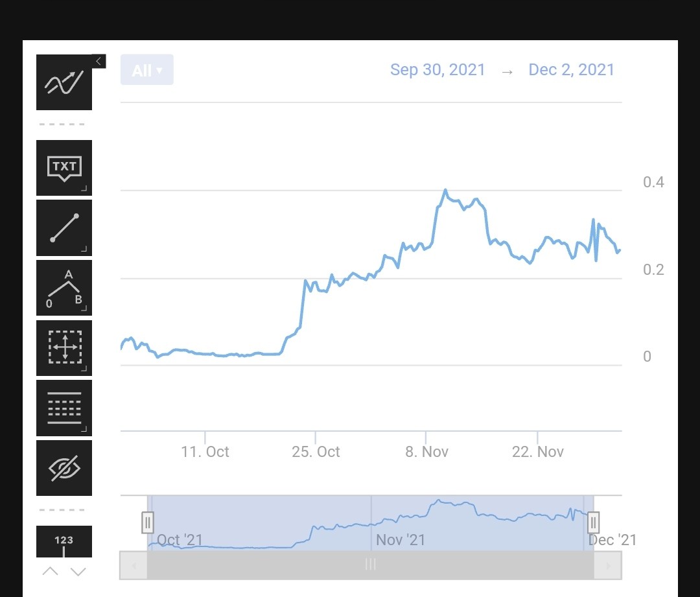Collapse the toolbar using the arrow

tap(99, 61)
